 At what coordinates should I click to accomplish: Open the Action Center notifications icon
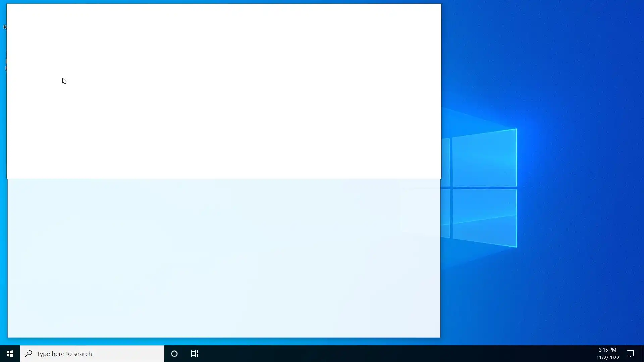(x=630, y=354)
